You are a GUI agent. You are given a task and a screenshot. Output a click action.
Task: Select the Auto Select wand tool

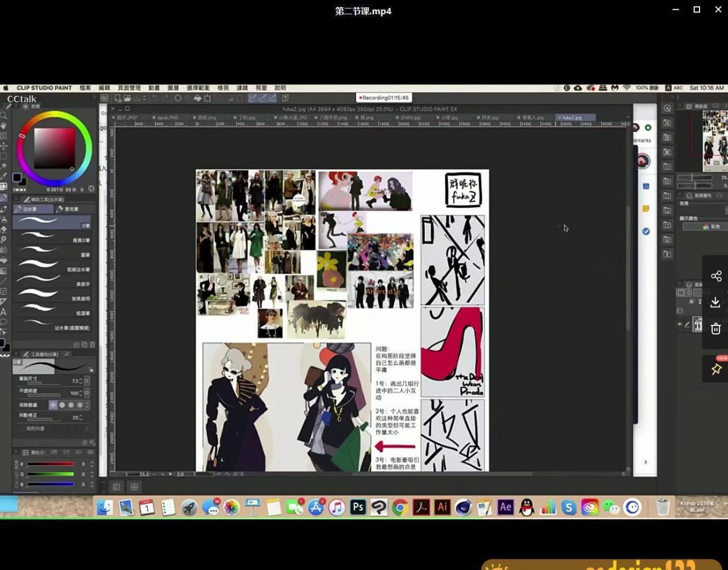pyautogui.click(x=4, y=166)
